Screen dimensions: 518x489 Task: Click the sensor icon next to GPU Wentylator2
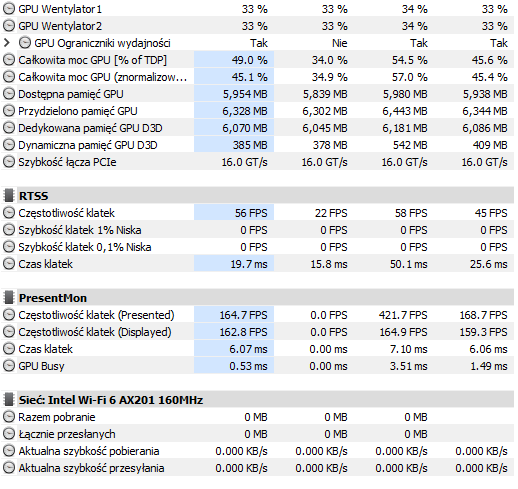(x=9, y=26)
